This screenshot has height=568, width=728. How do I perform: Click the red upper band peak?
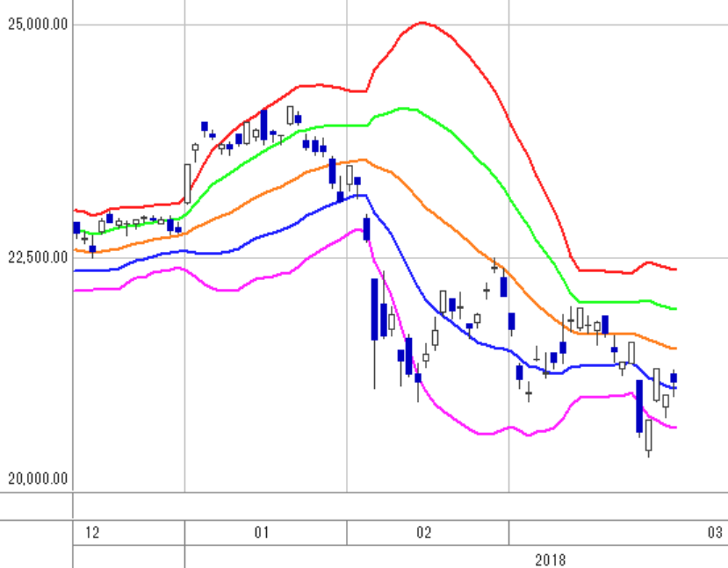click(422, 22)
